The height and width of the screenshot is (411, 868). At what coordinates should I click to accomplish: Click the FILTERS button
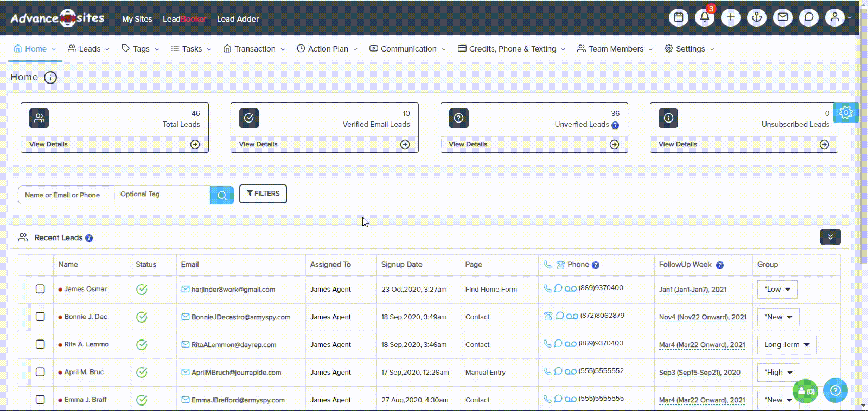(263, 194)
